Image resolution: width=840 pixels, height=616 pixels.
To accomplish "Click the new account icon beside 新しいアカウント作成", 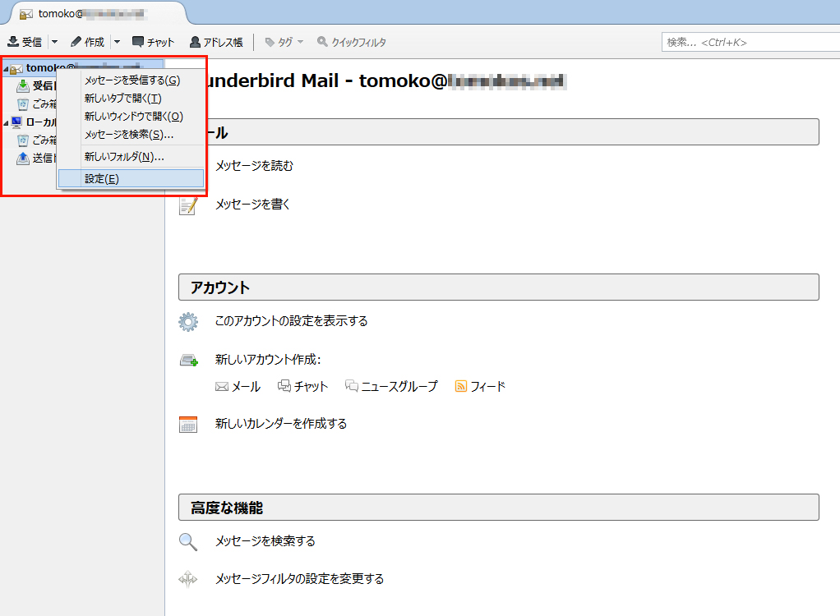I will click(188, 361).
